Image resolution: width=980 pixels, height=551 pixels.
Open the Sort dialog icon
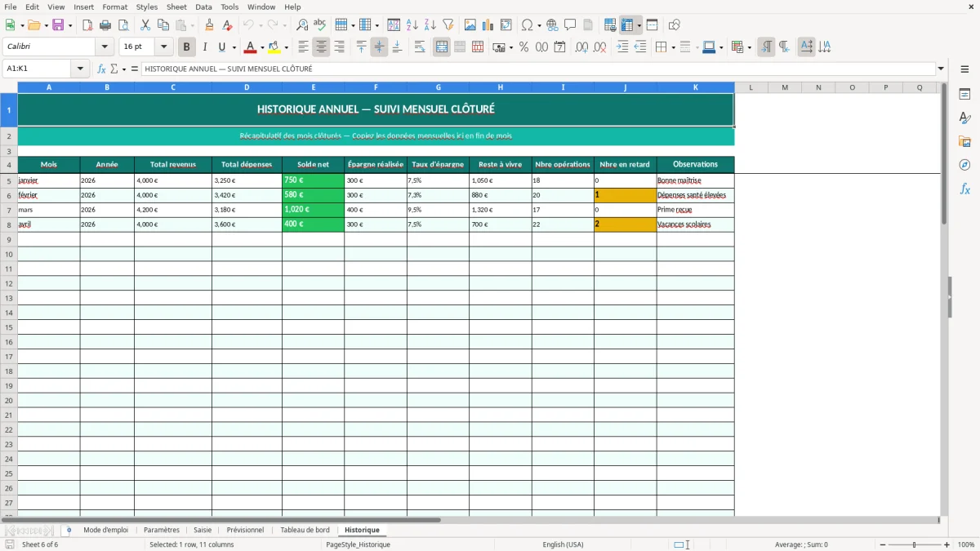pyautogui.click(x=394, y=25)
